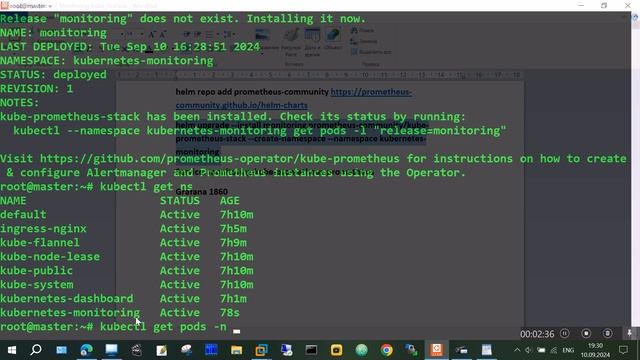Discard recording with trash icon
The image size is (640, 360).
(x=607, y=333)
